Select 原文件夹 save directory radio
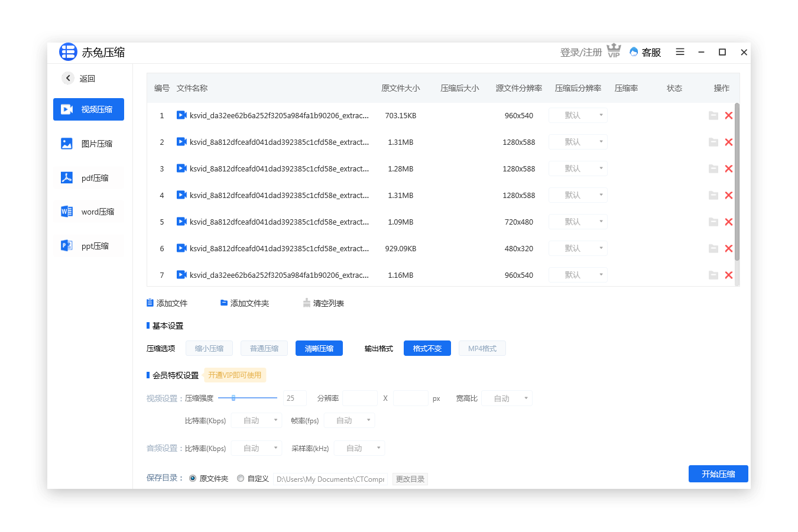The width and height of the screenshot is (798, 532). 193,479
